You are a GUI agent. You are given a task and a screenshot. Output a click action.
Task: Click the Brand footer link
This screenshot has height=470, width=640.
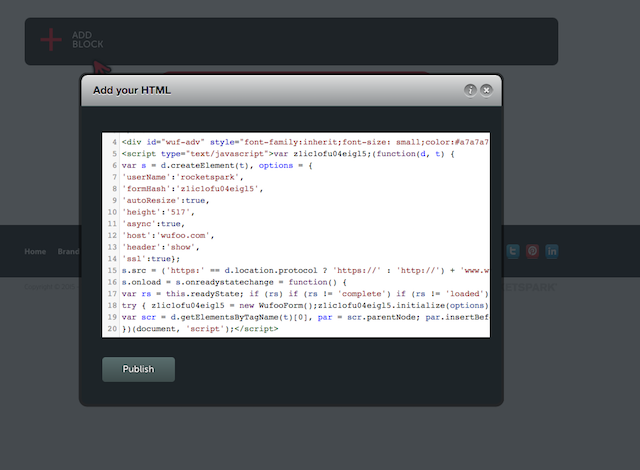click(68, 251)
